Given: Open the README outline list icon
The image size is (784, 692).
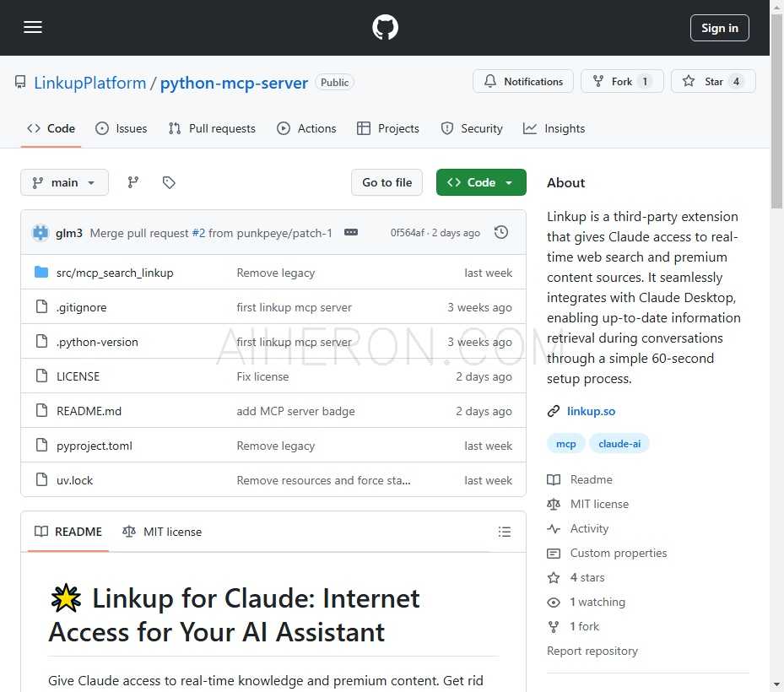Looking at the screenshot, I should pos(505,532).
